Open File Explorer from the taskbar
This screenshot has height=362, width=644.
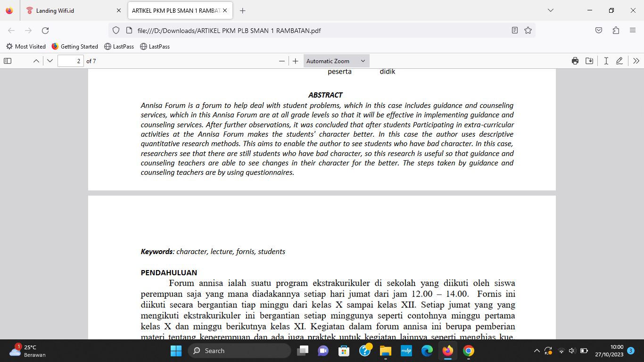coord(386,351)
